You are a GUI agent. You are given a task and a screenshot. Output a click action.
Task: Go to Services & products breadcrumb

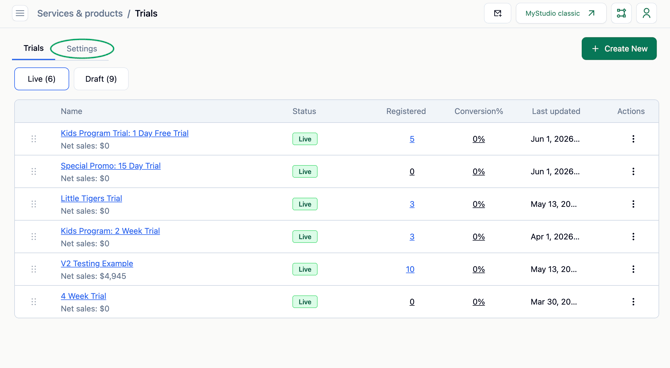coord(80,13)
